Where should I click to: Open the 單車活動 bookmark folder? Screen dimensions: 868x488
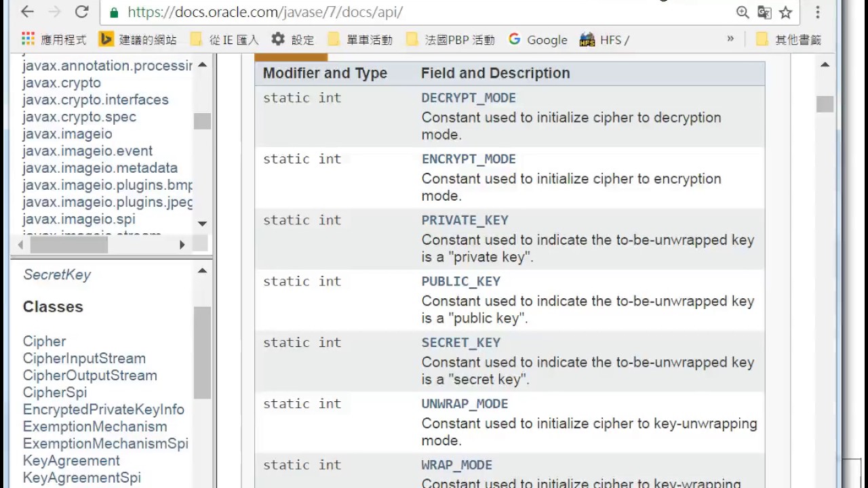coord(360,40)
